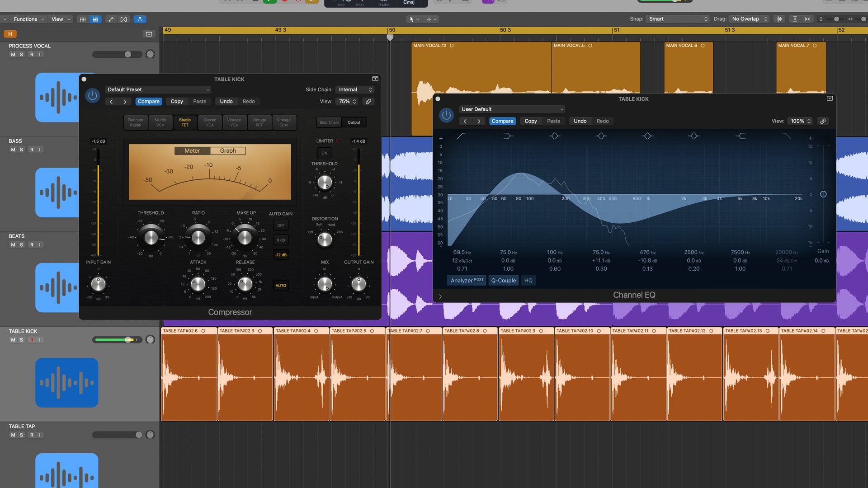Toggle the Q-Couple button
The width and height of the screenshot is (868, 488).
(504, 281)
